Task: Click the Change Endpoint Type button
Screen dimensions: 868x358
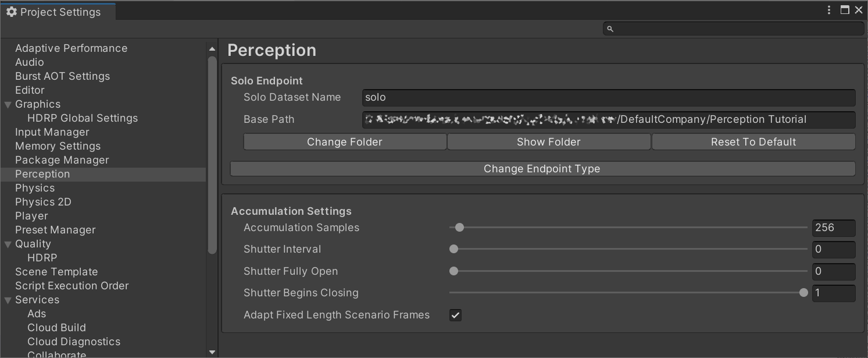Action: 542,169
